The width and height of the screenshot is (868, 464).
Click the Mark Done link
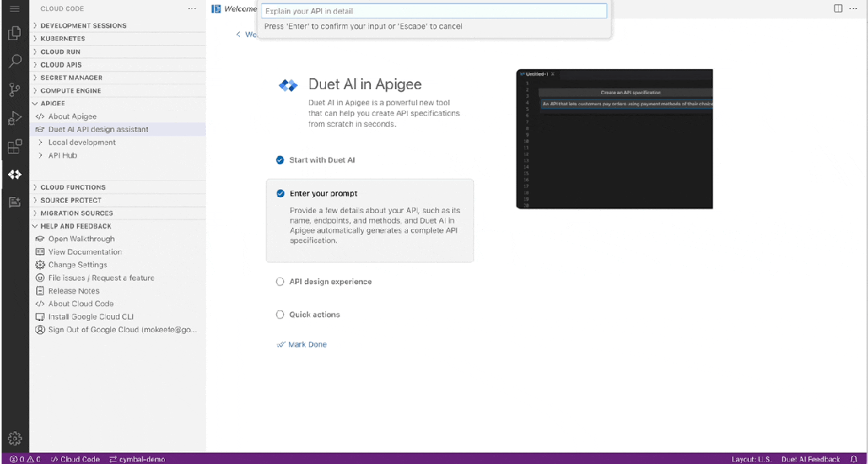click(302, 344)
